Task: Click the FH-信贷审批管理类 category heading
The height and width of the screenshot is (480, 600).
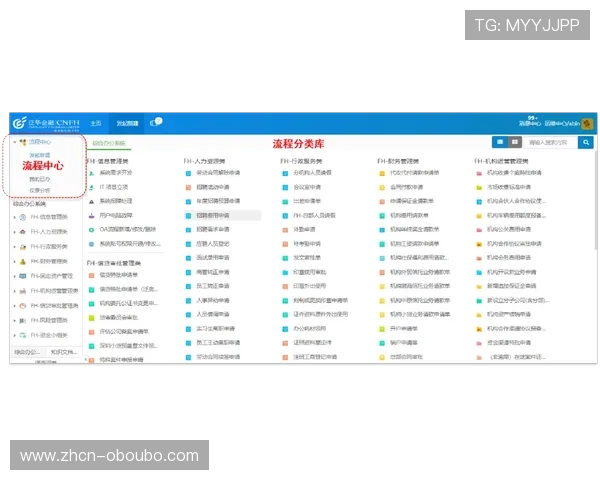Action: click(114, 263)
